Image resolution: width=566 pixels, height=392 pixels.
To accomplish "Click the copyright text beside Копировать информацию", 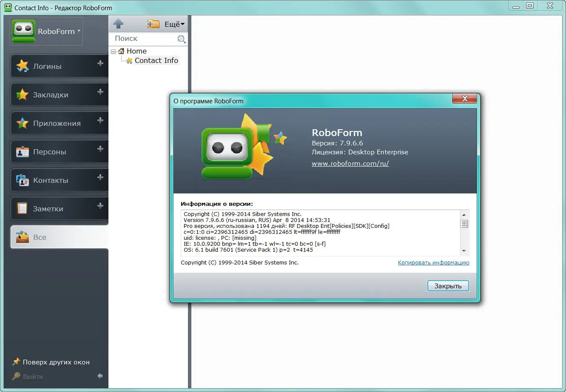I will click(x=240, y=263).
